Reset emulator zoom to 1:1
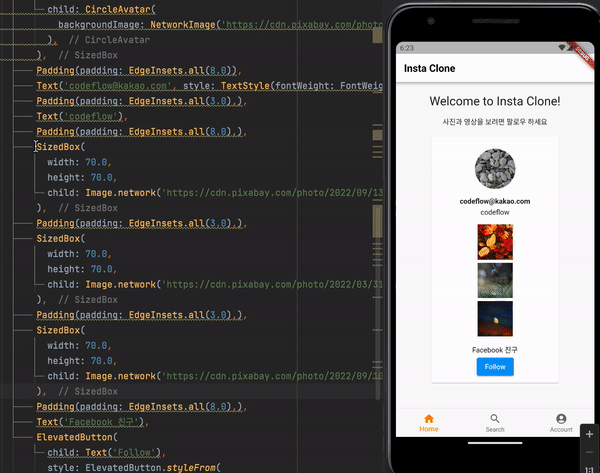600x473 pixels. [x=589, y=470]
